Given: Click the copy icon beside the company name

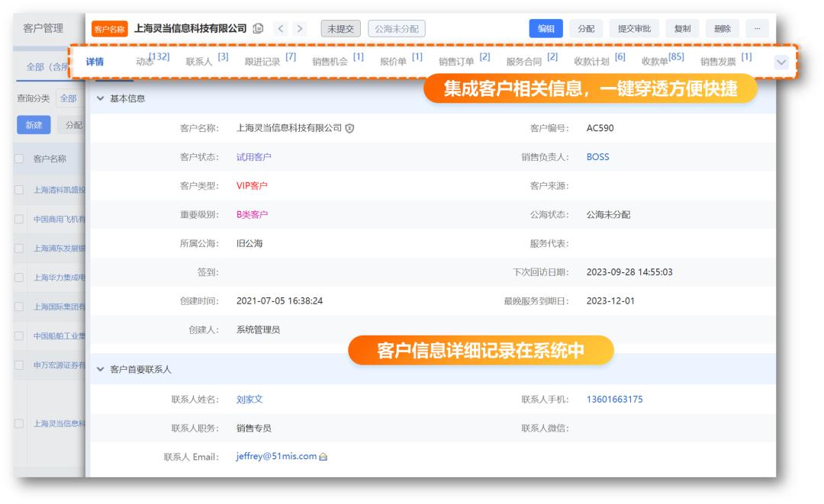Looking at the screenshot, I should coord(257,28).
